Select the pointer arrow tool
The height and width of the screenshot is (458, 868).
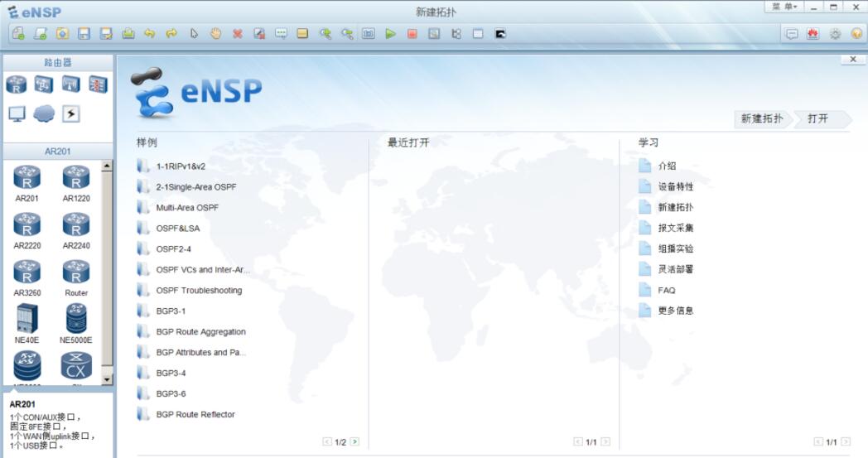coord(194,34)
